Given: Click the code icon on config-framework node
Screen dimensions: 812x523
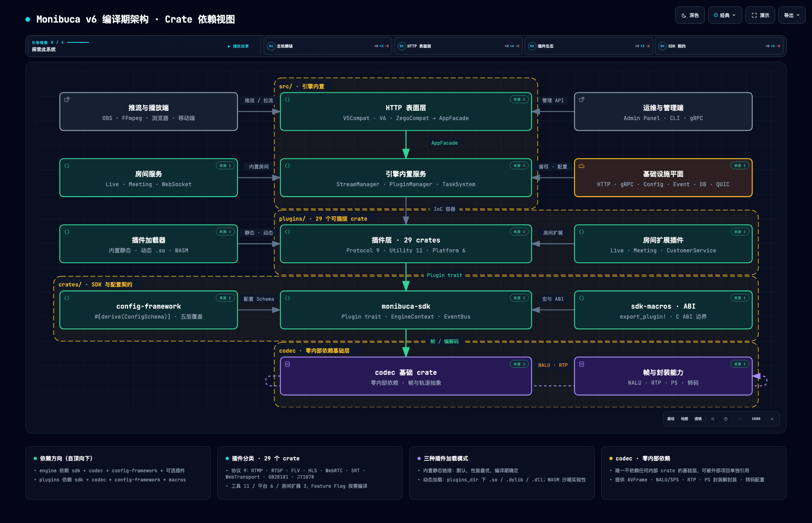Looking at the screenshot, I should (x=67, y=298).
